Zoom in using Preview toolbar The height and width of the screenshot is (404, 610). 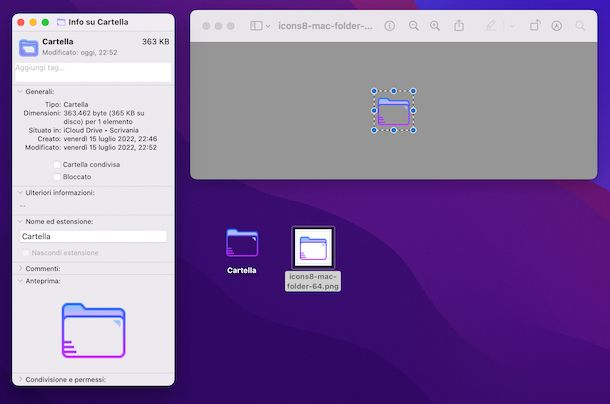tap(435, 26)
